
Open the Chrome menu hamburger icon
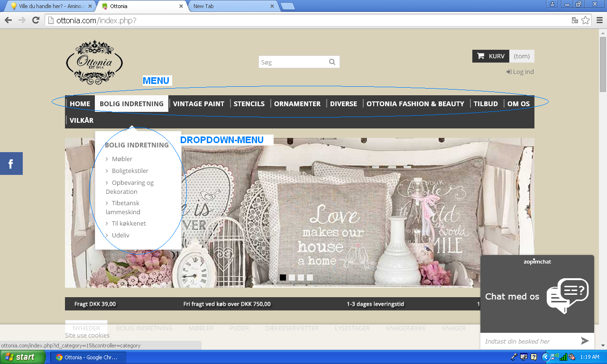coord(599,20)
